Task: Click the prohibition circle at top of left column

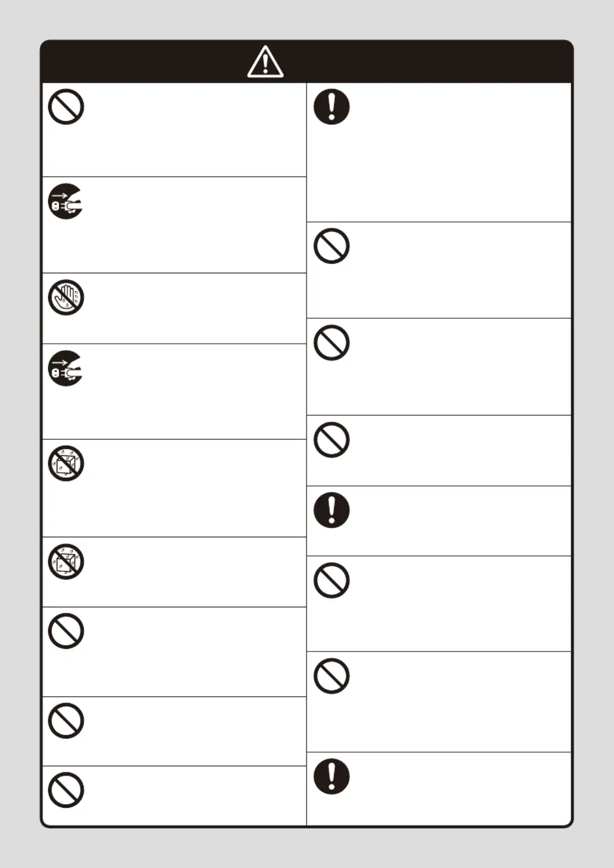Action: [66, 107]
